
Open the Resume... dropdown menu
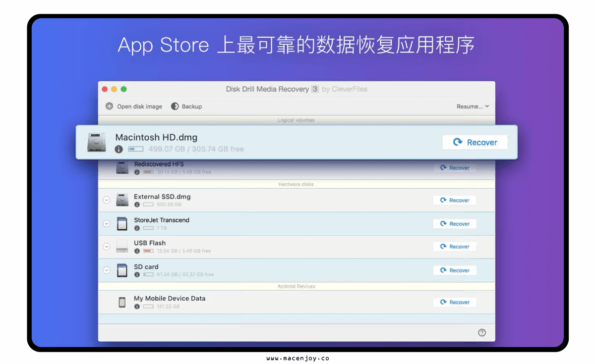point(473,106)
